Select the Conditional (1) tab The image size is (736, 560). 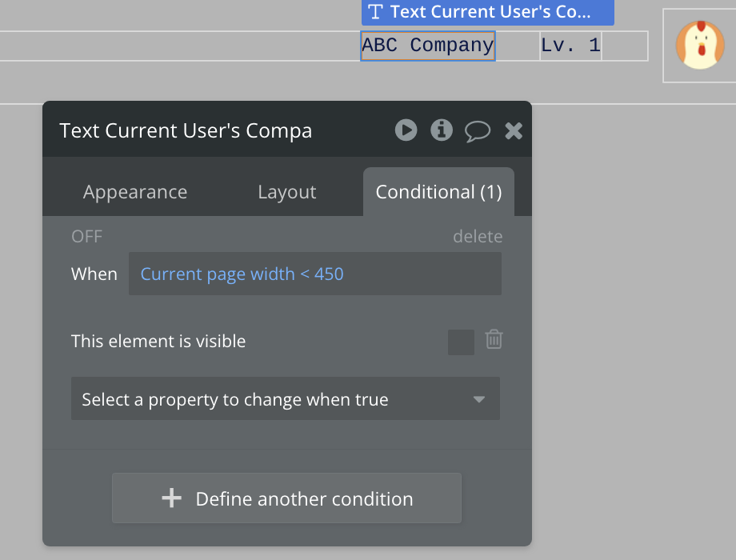pyautogui.click(x=438, y=192)
